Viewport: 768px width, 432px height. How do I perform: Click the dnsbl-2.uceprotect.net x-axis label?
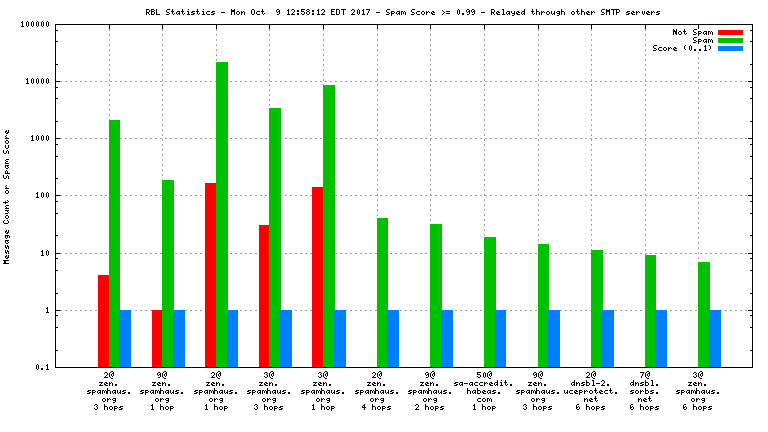click(x=591, y=391)
